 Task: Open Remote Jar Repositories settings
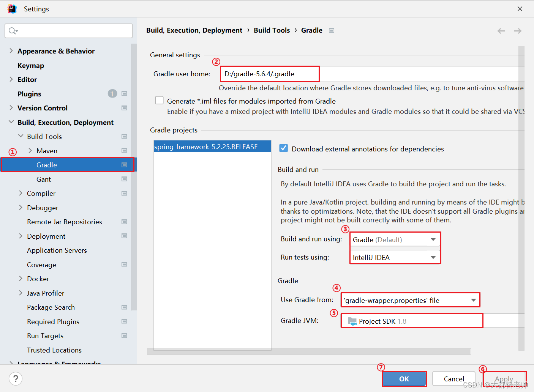(65, 222)
